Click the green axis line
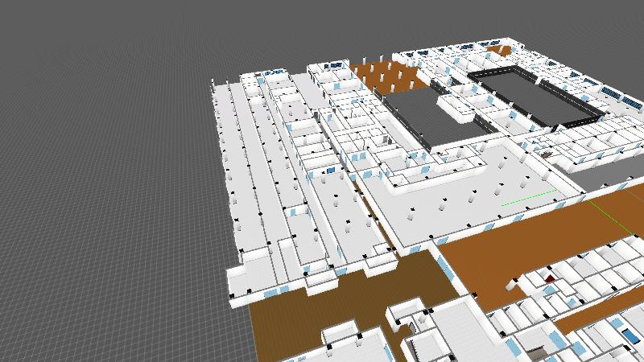 pos(527,198)
